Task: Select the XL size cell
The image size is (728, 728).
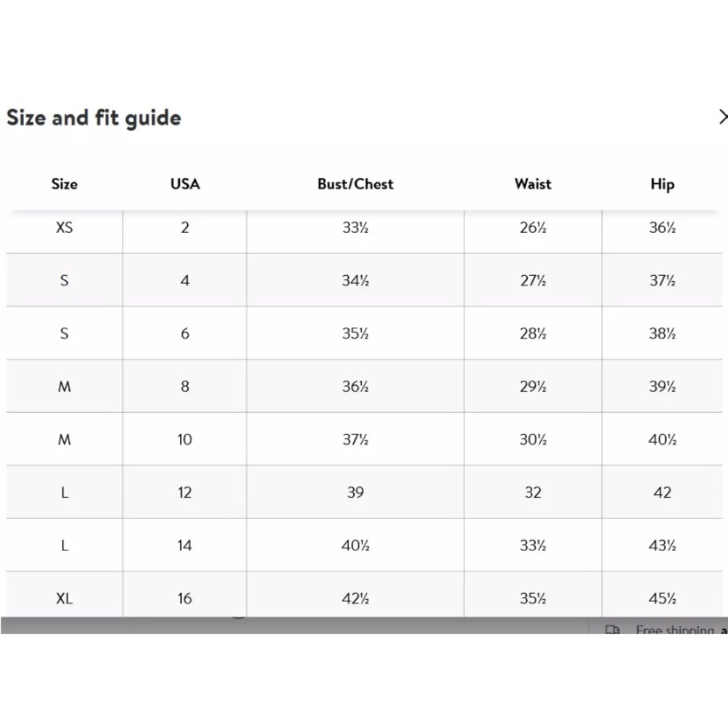Action: 65,598
